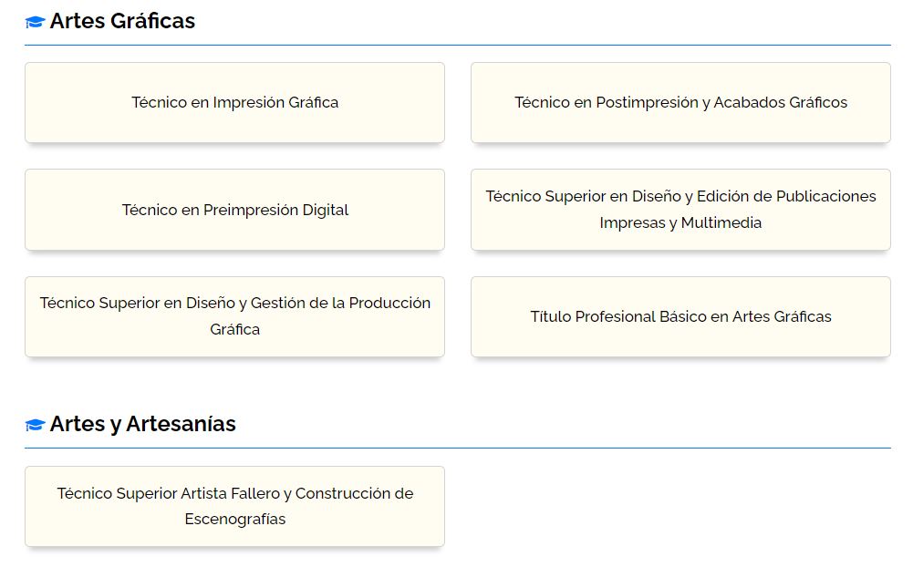Visit the Publicaciones Impresas y Multimedia course
The image size is (913, 588).
[x=680, y=210]
